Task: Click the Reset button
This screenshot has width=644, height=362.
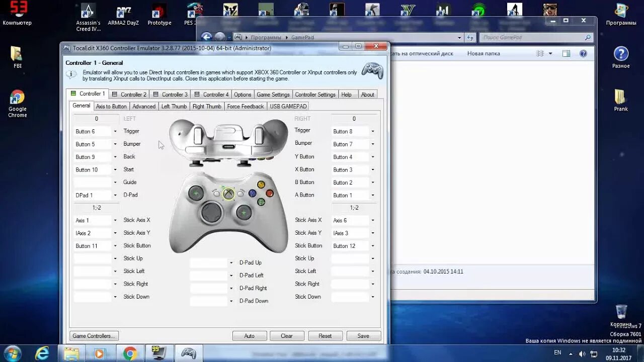Action: [x=325, y=336]
